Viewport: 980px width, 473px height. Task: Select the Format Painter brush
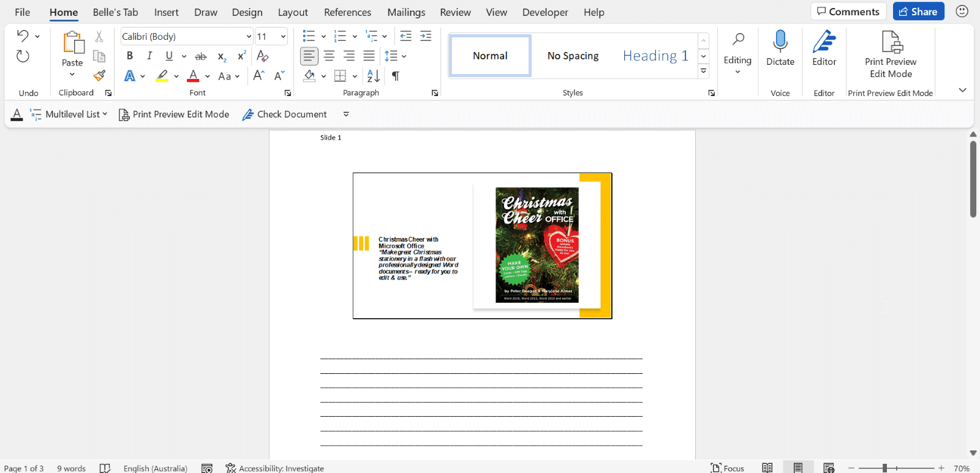tap(99, 76)
